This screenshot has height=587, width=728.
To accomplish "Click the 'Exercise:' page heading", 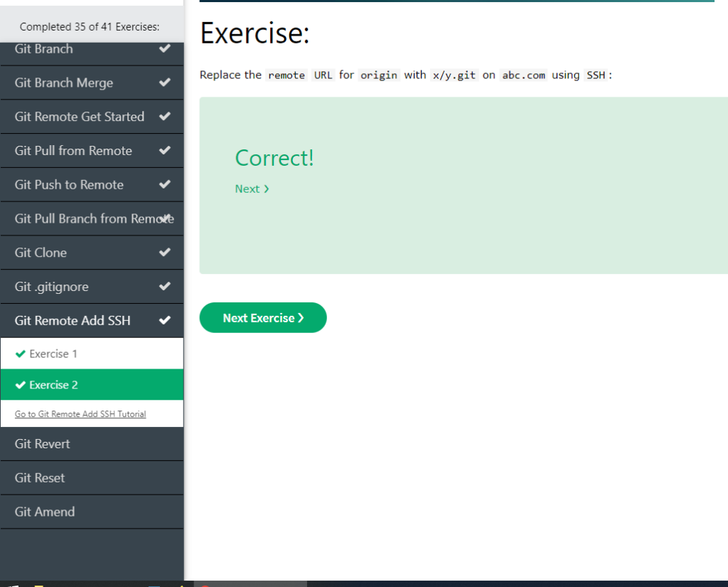I will point(255,33).
